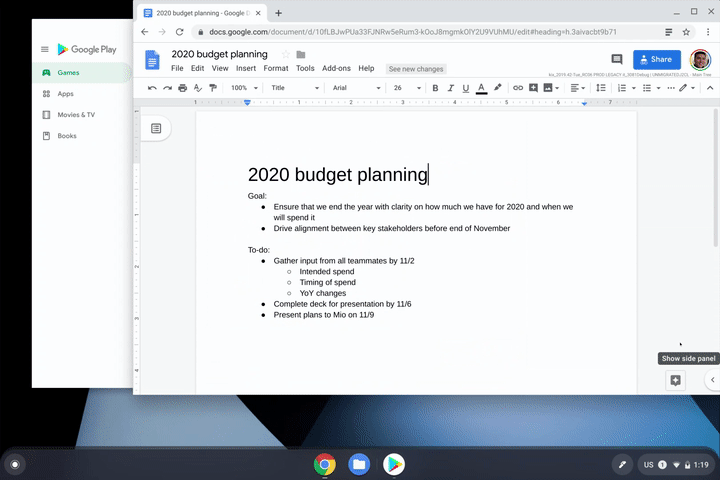Viewport: 720px width, 480px height.
Task: Click the See new changes link
Action: (x=416, y=69)
